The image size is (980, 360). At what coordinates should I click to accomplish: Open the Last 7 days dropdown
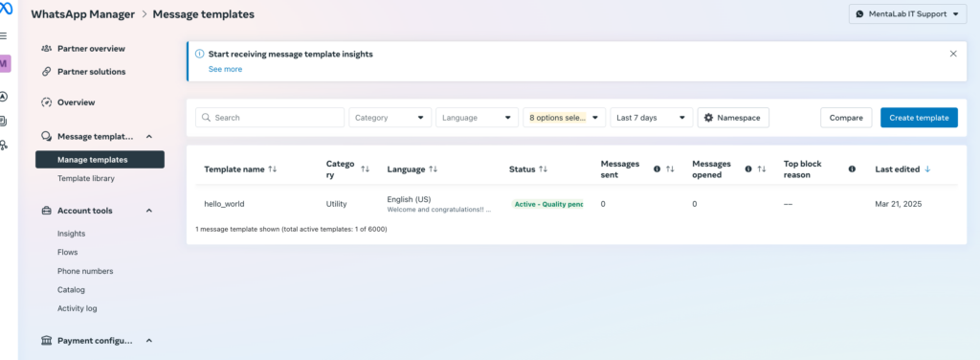pyautogui.click(x=651, y=118)
